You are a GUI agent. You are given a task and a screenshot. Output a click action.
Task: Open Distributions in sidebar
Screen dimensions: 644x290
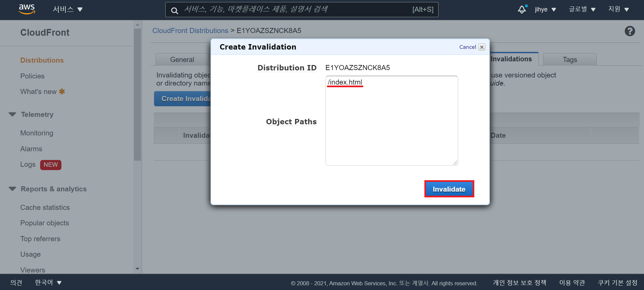click(x=42, y=60)
